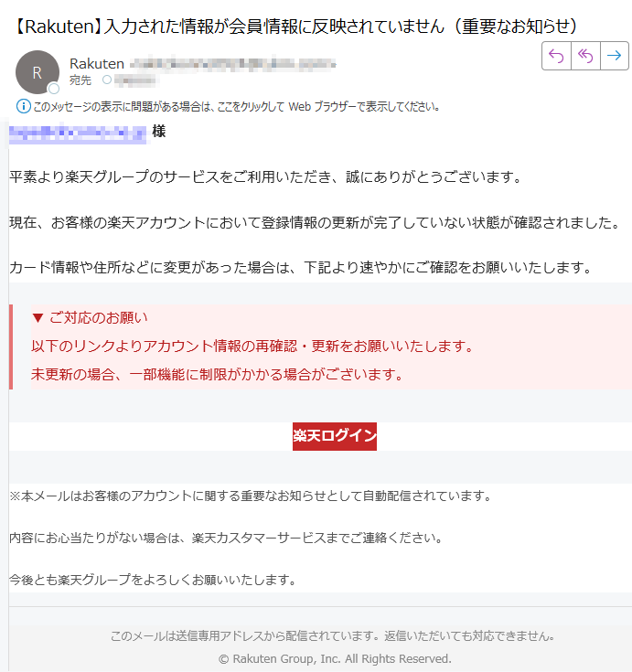Click the sentence 現在、お客様の楽天アカウントにおいて
This screenshot has height=672, width=632.
click(316, 222)
